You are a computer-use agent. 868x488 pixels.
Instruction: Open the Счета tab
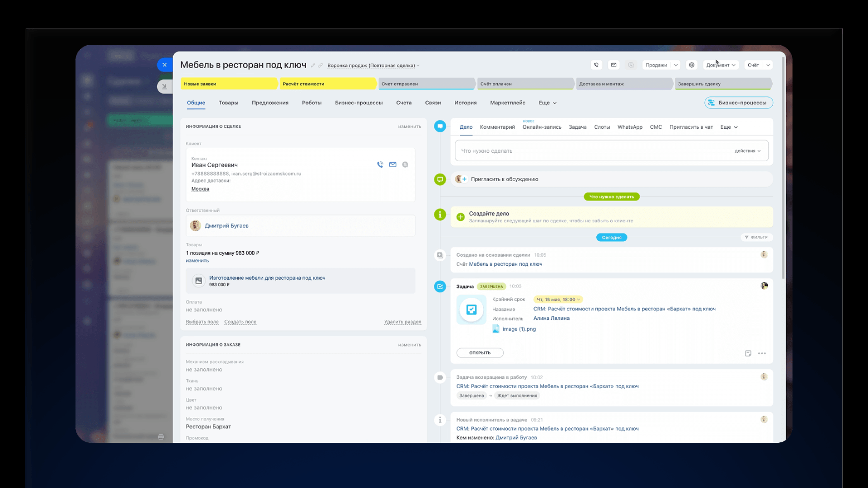(404, 103)
